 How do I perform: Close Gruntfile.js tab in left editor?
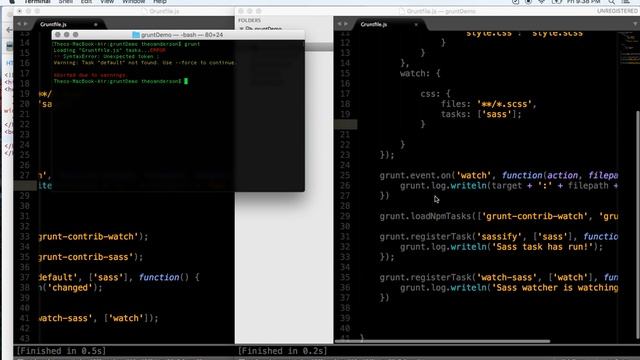click(96, 24)
